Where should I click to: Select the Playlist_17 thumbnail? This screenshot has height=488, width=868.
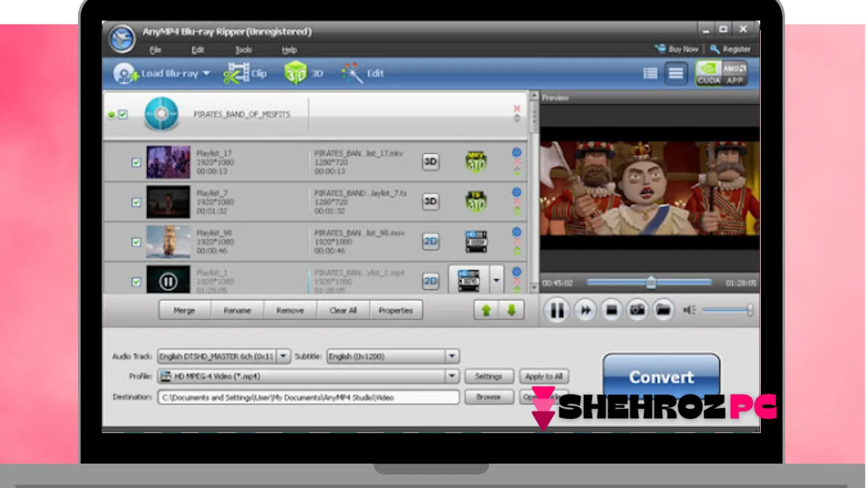(168, 162)
